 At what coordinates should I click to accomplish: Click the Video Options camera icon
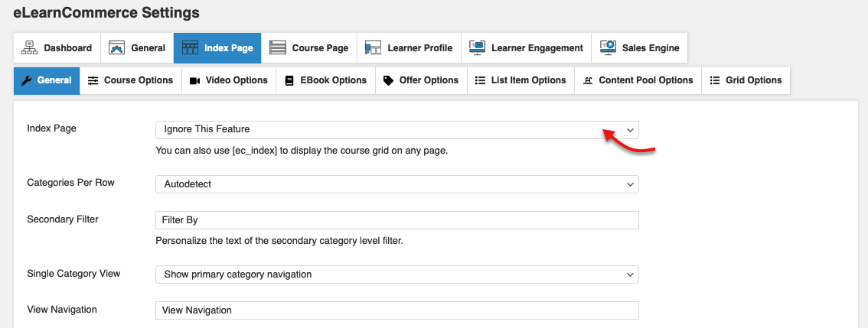pyautogui.click(x=194, y=81)
